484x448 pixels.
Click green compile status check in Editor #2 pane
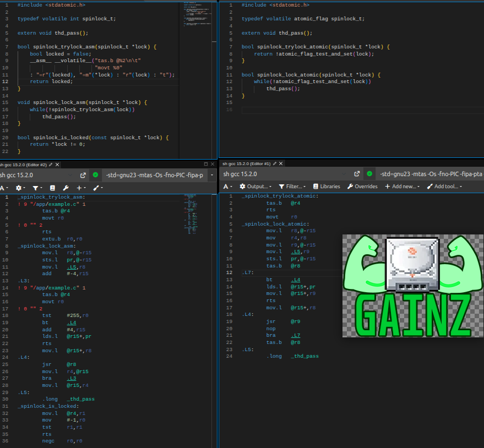click(x=95, y=175)
